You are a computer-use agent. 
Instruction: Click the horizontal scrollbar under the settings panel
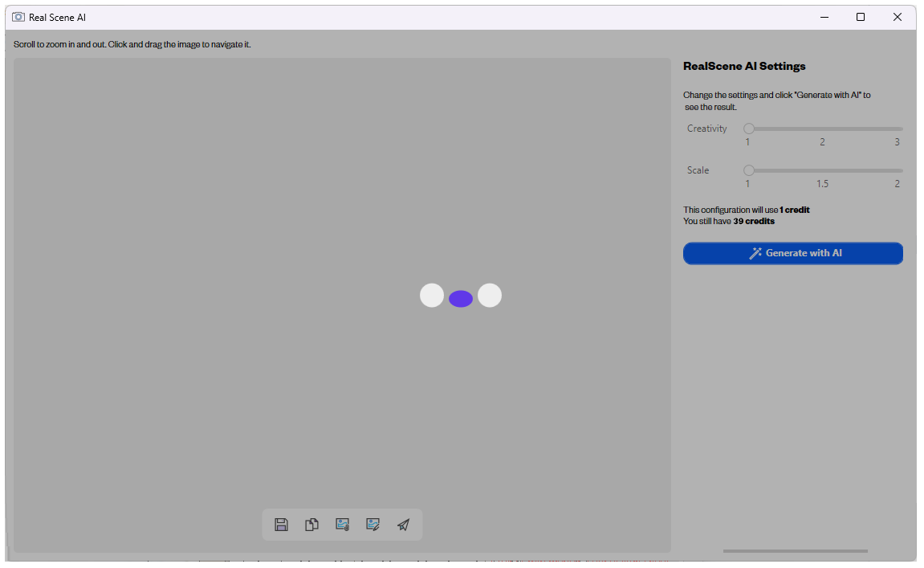(795, 551)
